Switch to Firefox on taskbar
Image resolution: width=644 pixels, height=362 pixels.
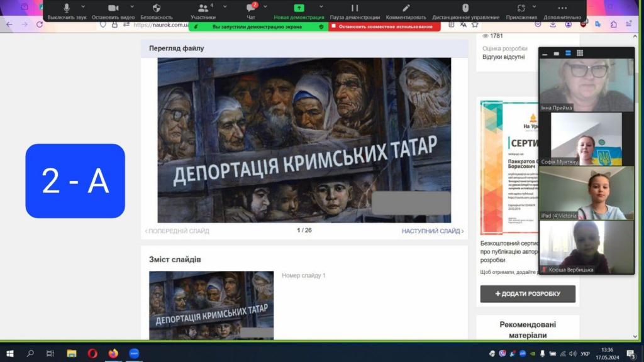pos(113,353)
